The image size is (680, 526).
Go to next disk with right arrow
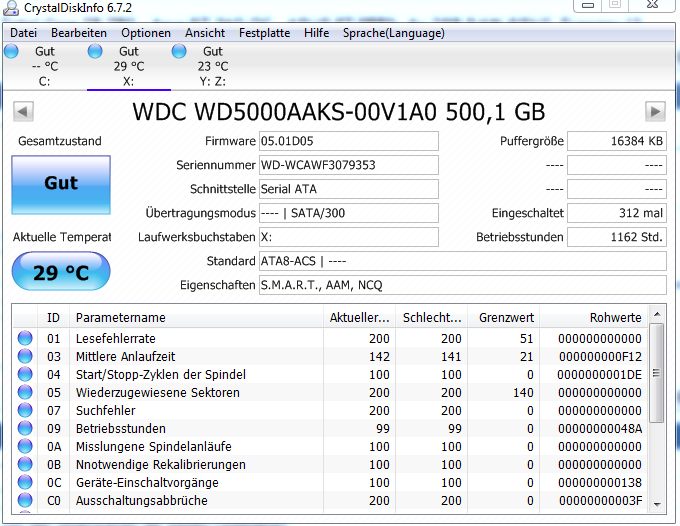(x=655, y=112)
